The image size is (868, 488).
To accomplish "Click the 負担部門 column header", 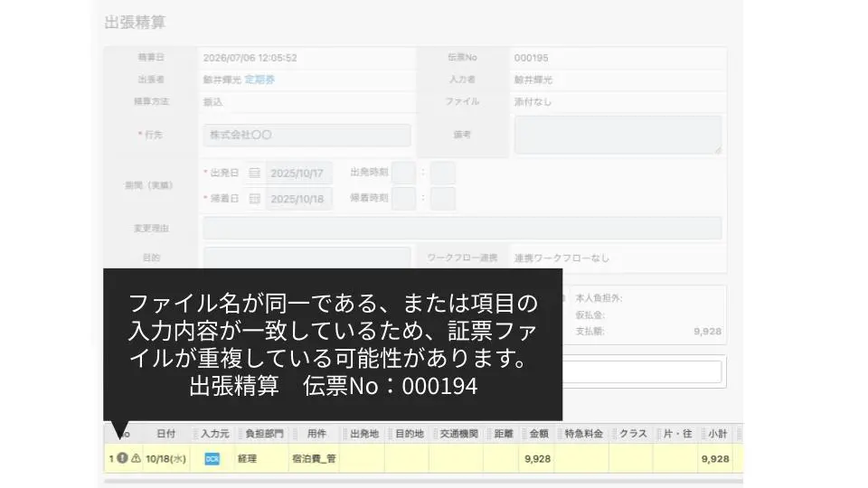I will (x=264, y=434).
